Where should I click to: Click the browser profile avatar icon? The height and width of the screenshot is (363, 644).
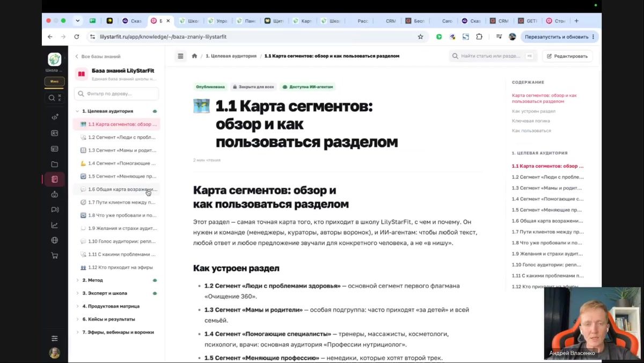click(512, 37)
